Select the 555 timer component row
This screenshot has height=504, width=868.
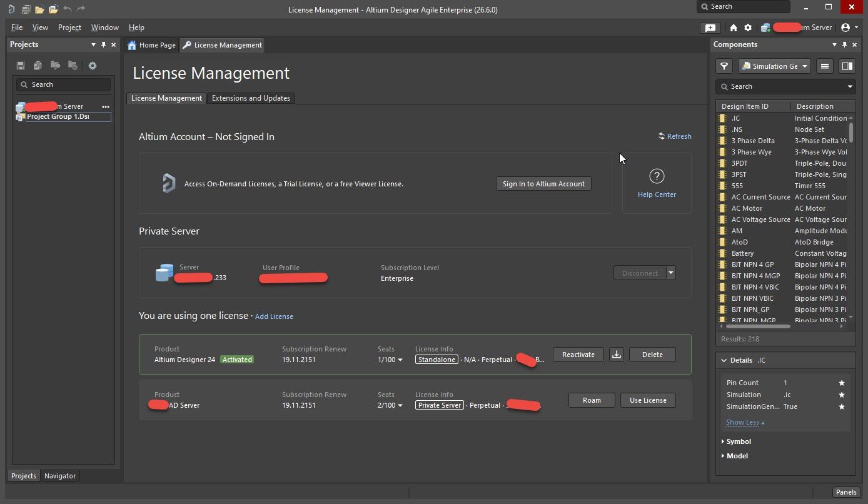coord(782,186)
